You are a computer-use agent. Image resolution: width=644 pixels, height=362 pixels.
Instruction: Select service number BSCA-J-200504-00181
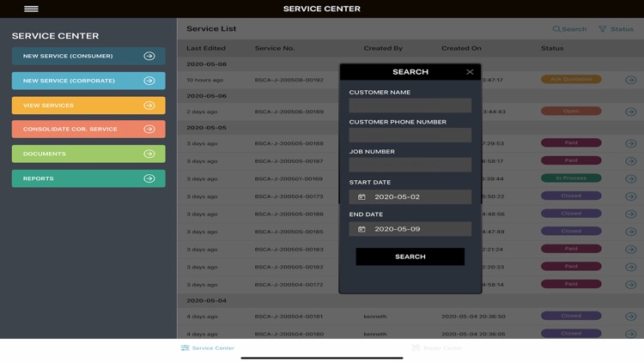[x=289, y=317]
